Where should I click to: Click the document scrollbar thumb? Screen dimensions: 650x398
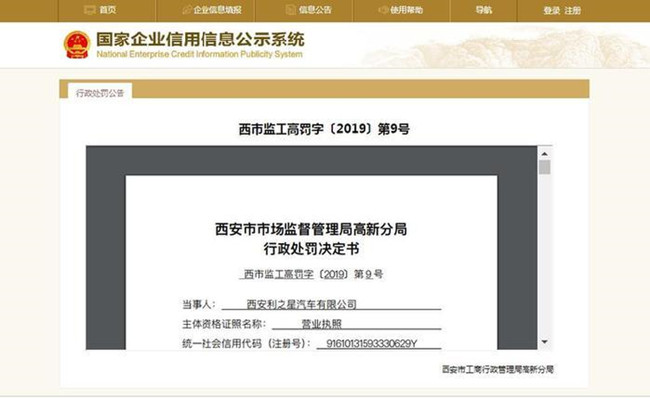(x=545, y=167)
